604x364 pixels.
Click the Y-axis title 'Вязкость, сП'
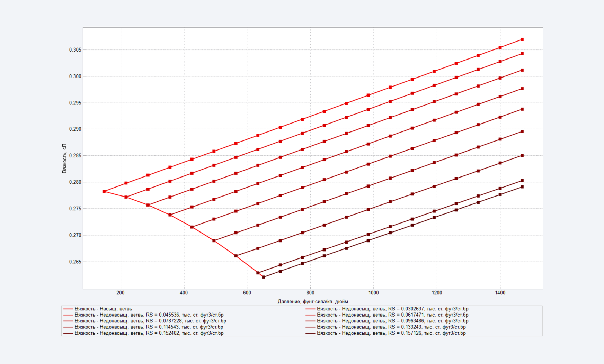tap(64, 158)
